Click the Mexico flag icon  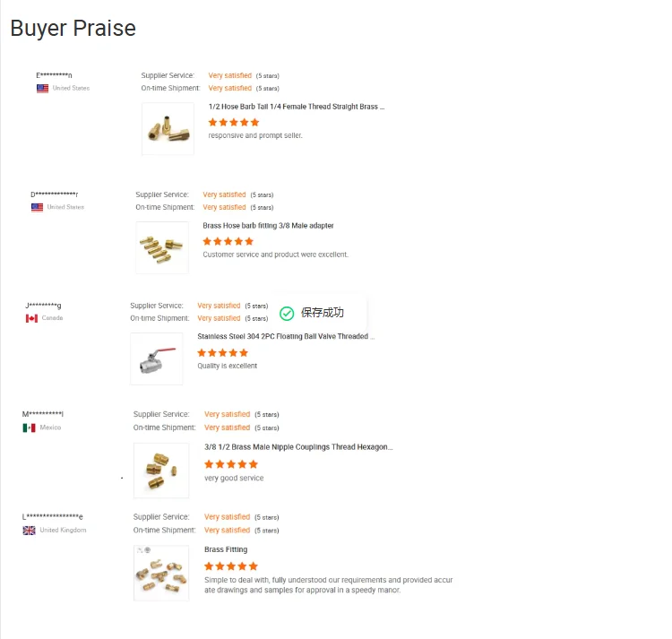click(29, 427)
